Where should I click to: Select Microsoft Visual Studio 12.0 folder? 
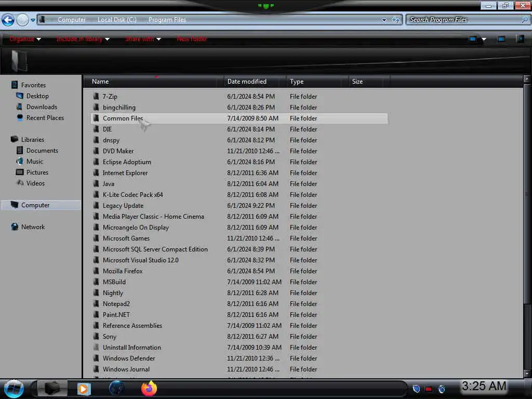(140, 260)
